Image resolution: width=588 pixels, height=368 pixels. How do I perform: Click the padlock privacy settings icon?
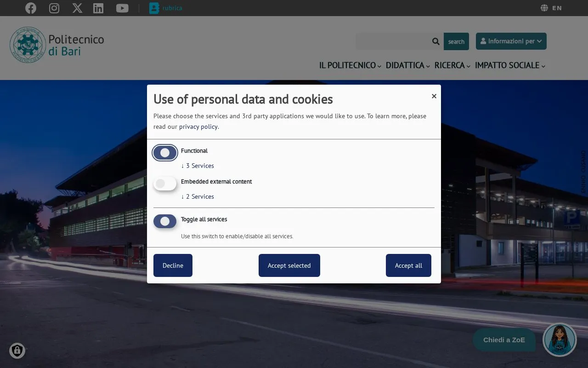pyautogui.click(x=17, y=351)
